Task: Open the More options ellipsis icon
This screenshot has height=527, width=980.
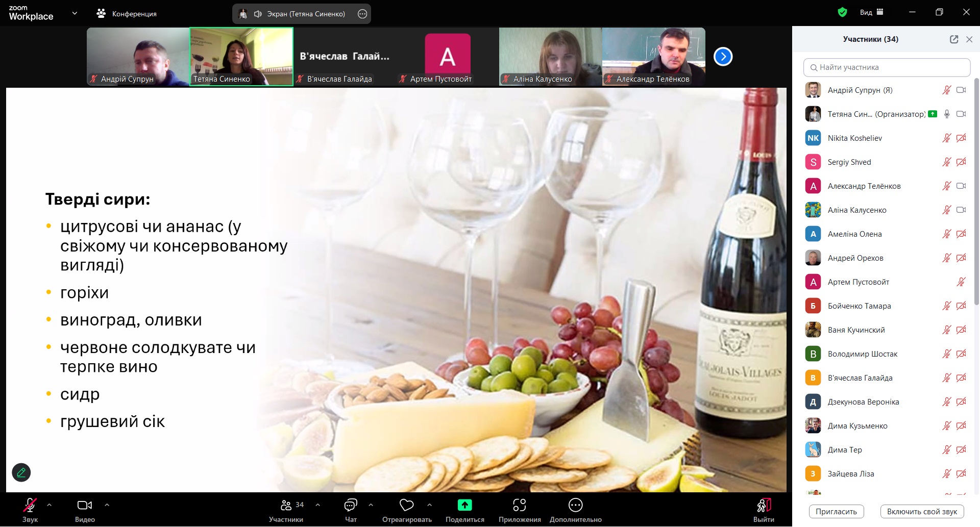Action: point(575,505)
